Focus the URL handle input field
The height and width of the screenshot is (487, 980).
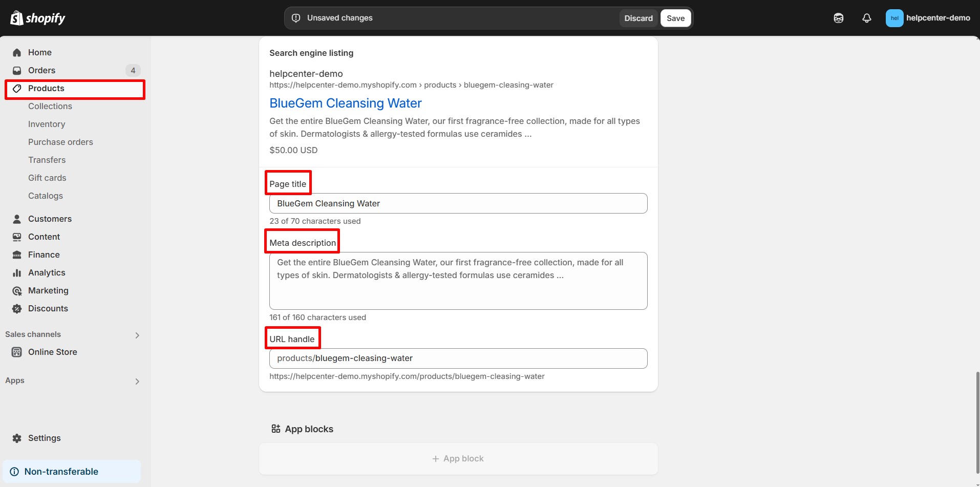pyautogui.click(x=458, y=358)
